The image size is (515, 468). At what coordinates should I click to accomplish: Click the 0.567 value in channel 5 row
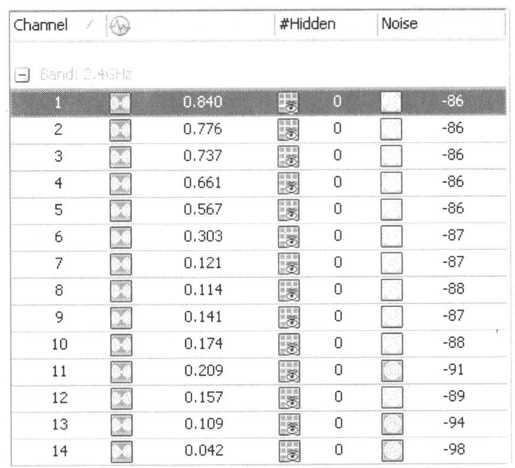[x=203, y=210]
